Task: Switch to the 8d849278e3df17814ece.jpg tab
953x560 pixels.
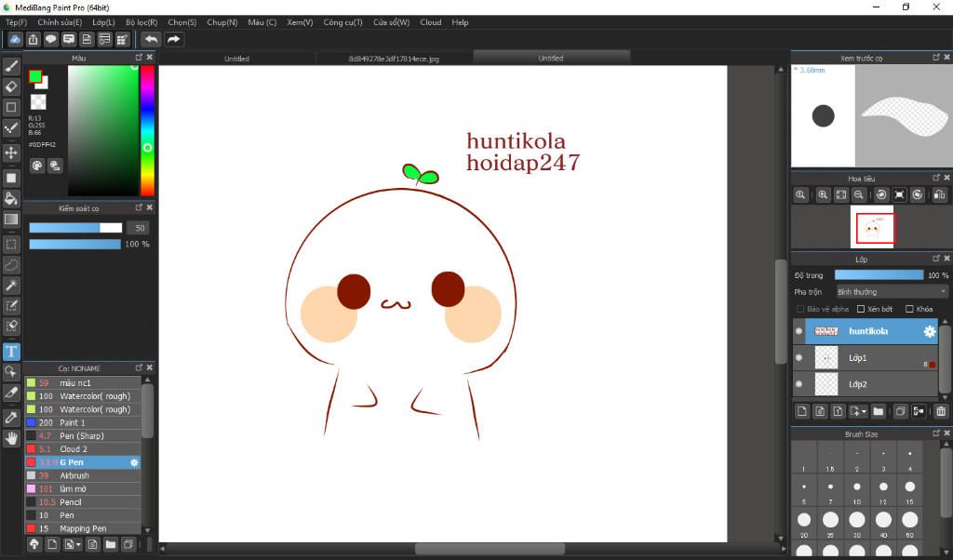Action: click(394, 59)
